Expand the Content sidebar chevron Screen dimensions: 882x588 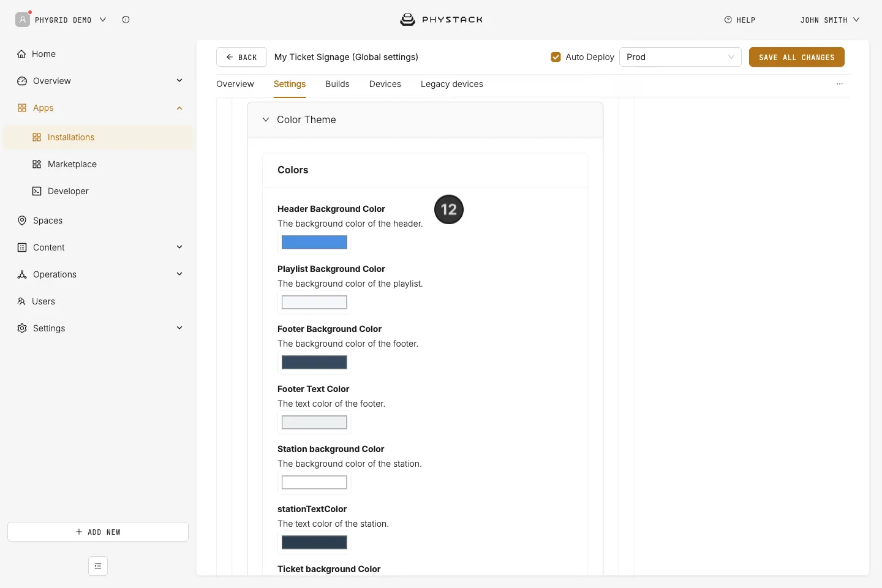[x=179, y=247]
